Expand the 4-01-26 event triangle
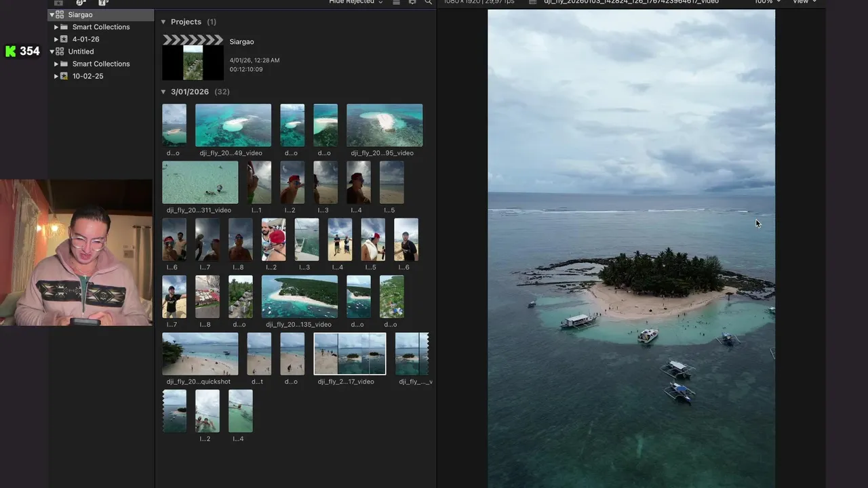 56,39
